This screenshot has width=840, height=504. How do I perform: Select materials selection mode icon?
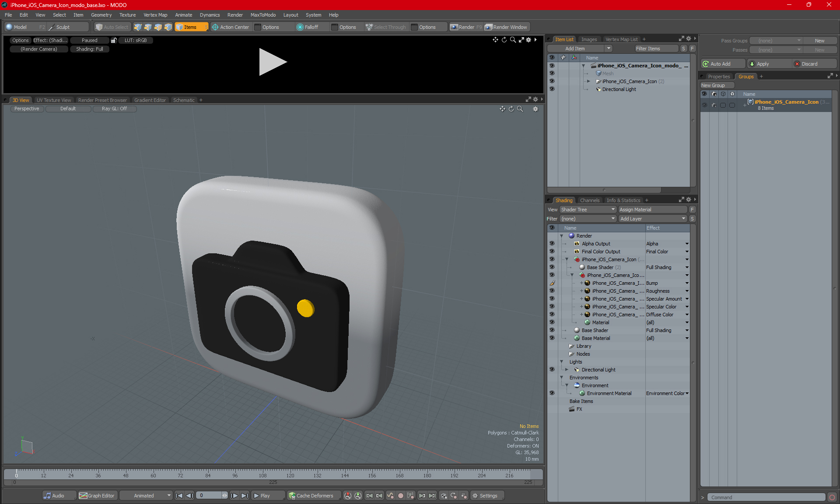[168, 27]
